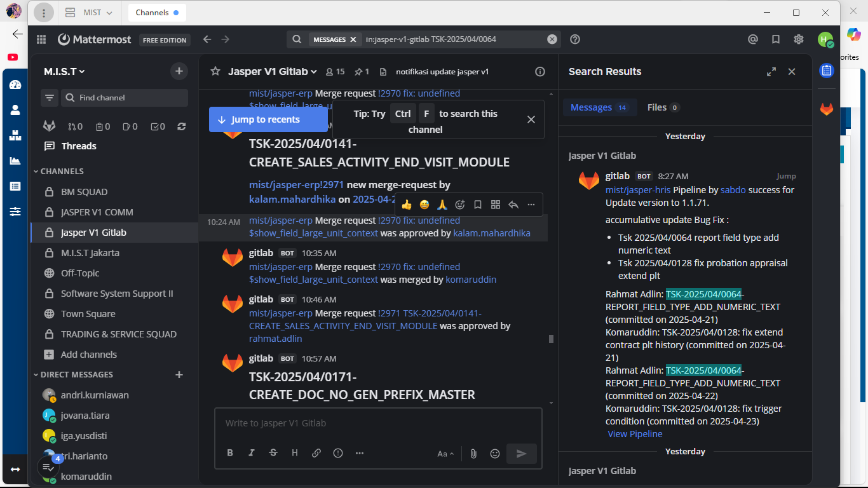The height and width of the screenshot is (488, 868).
Task: Open the Town Square channel
Action: pyautogui.click(x=88, y=314)
